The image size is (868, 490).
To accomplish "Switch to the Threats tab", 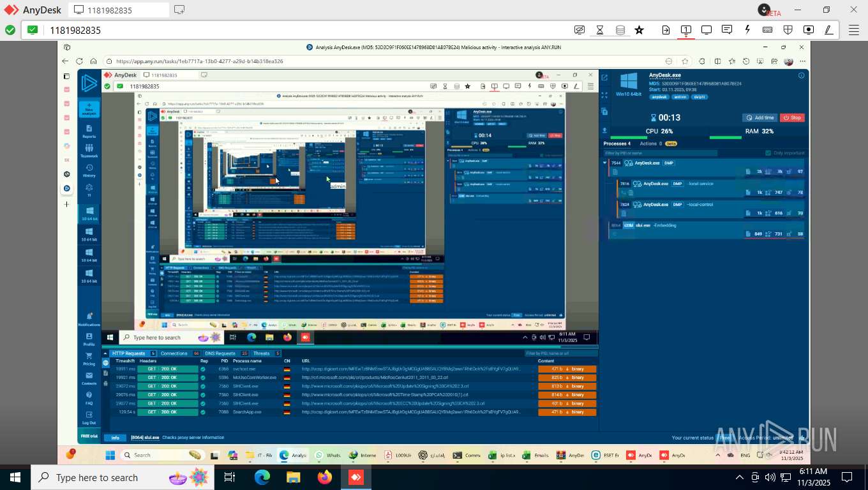I will 267,353.
